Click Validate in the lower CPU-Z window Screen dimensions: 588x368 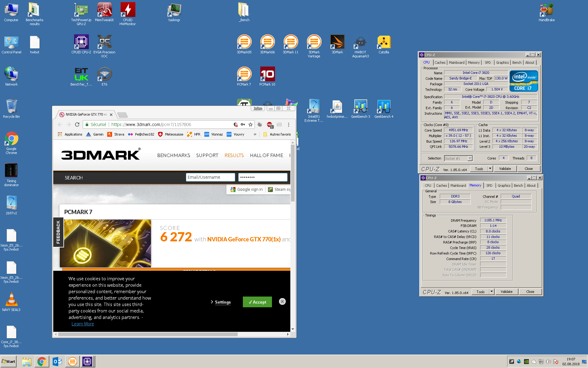click(507, 292)
